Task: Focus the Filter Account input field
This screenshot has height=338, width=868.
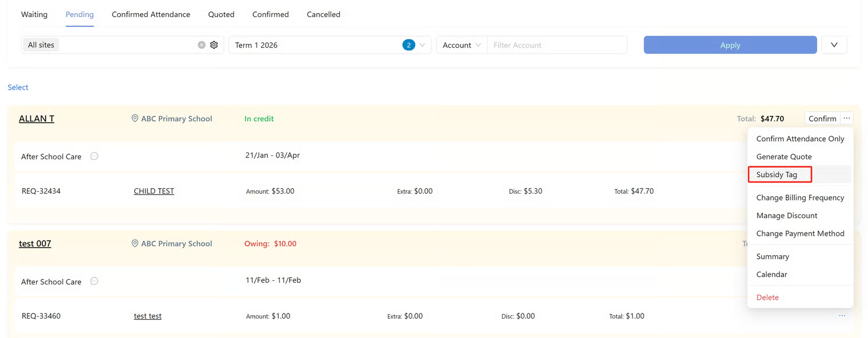Action: tap(556, 45)
